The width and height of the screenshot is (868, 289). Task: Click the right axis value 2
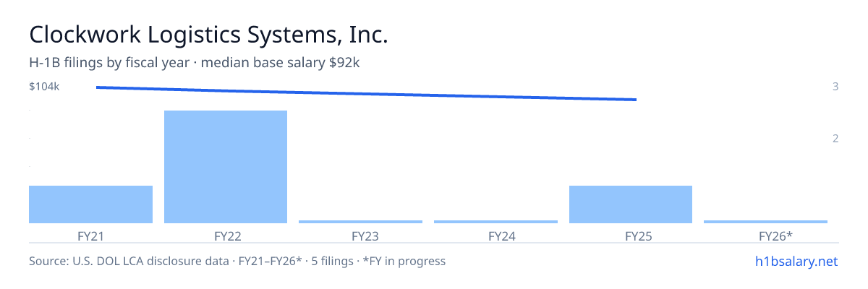pos(835,138)
